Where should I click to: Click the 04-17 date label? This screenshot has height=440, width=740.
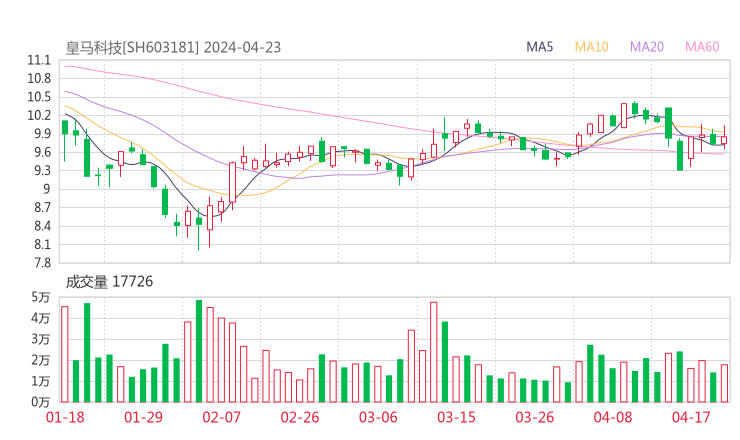coord(690,417)
